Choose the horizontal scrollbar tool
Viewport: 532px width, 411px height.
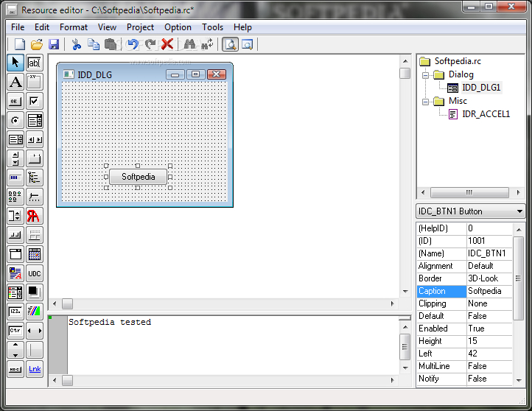pyautogui.click(x=35, y=139)
